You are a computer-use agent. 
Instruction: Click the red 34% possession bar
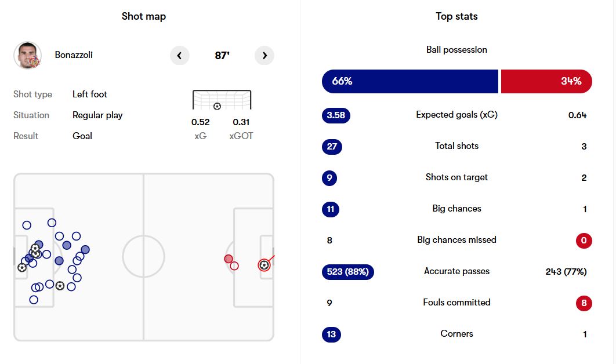[x=546, y=81]
